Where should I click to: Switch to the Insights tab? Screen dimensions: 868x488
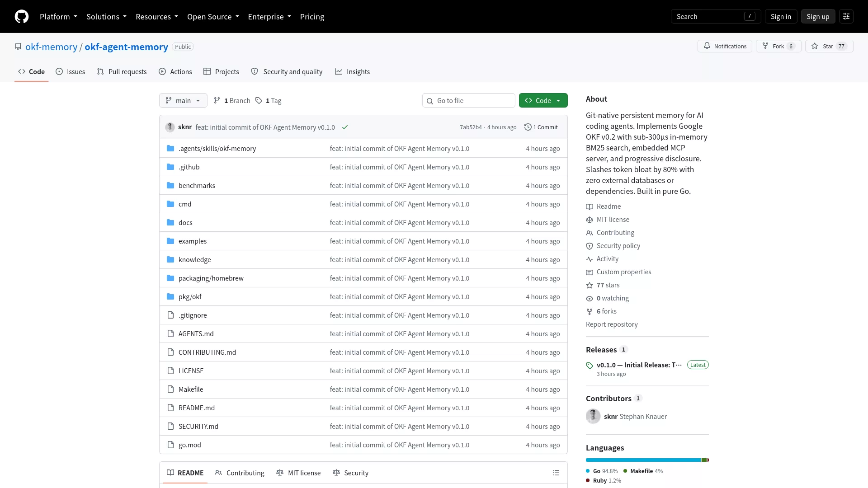pyautogui.click(x=352, y=72)
